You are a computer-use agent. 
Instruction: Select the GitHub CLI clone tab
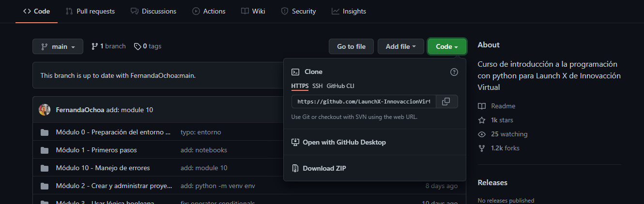click(340, 86)
